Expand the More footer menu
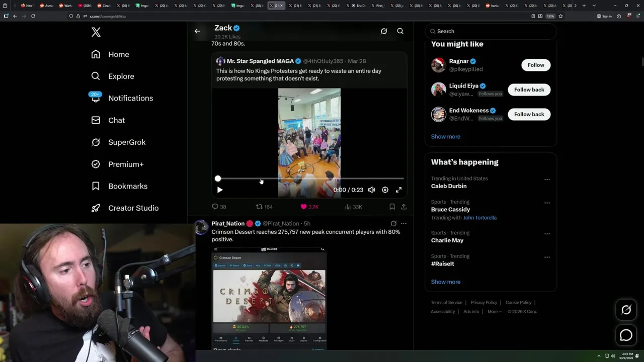This screenshot has width=644, height=362. pyautogui.click(x=495, y=312)
